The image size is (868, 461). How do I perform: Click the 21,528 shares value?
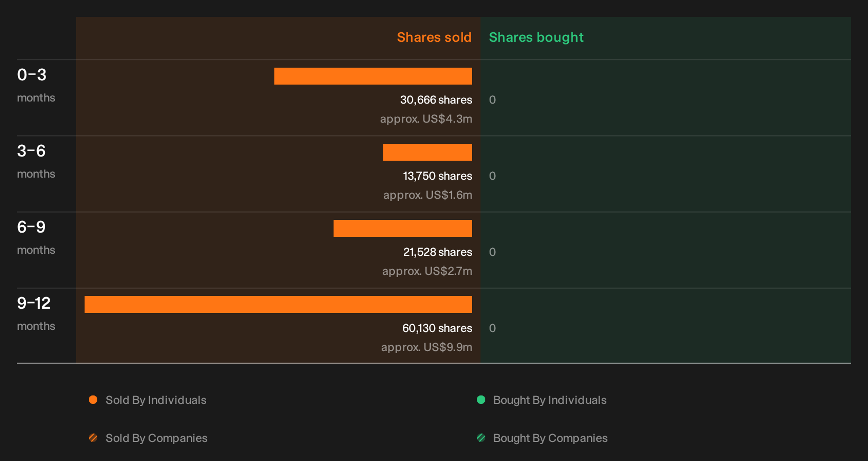(x=438, y=252)
